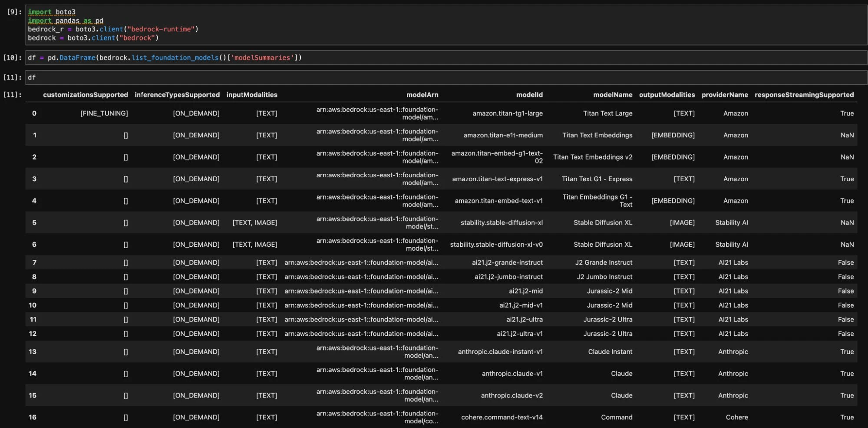Select the amazon.titan-tg1-large modelId cell
The width and height of the screenshot is (868, 428).
508,113
